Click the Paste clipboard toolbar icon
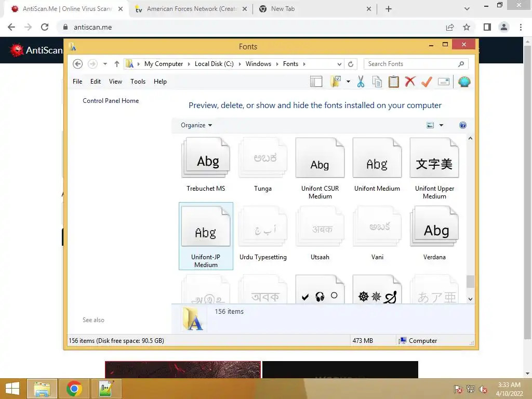Viewport: 532px width, 399px height. 394,82
